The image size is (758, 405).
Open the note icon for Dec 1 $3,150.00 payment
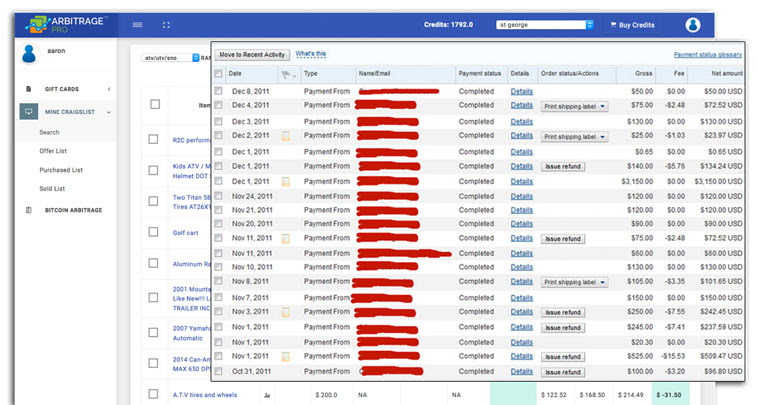(x=286, y=182)
